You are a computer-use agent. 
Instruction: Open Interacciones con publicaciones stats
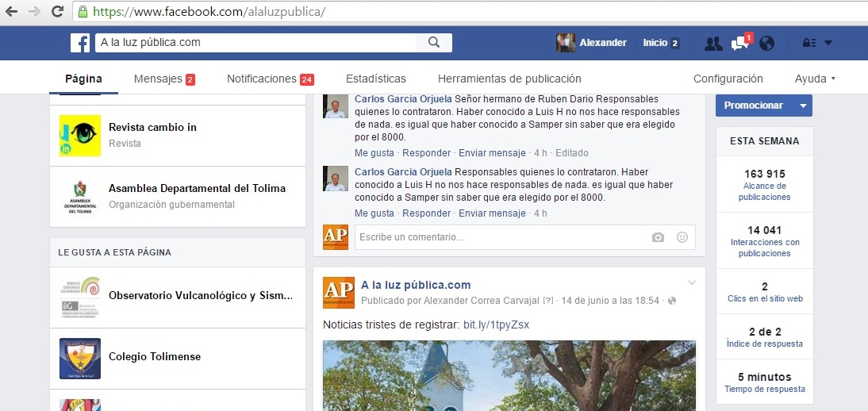tap(765, 248)
